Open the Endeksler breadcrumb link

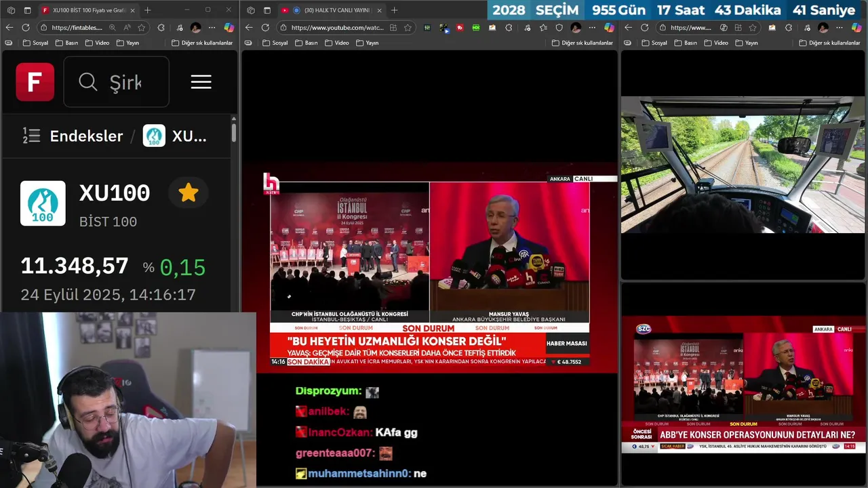pyautogui.click(x=86, y=136)
